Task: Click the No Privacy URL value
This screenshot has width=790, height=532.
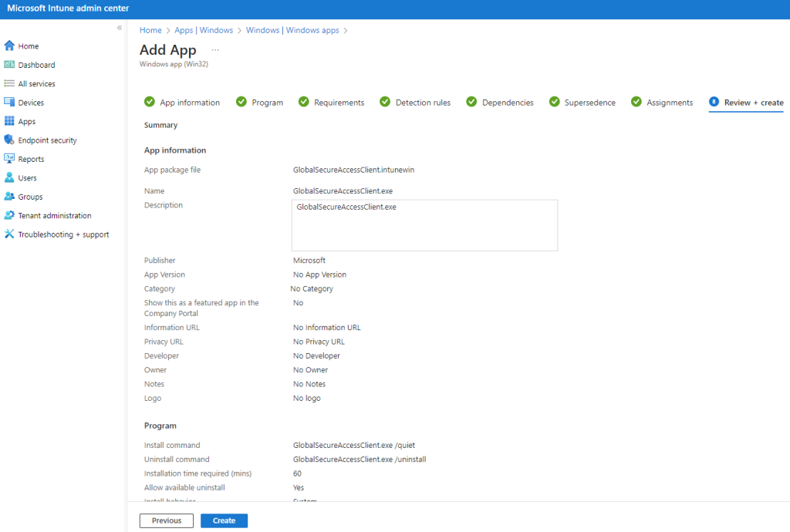Action: (x=319, y=342)
